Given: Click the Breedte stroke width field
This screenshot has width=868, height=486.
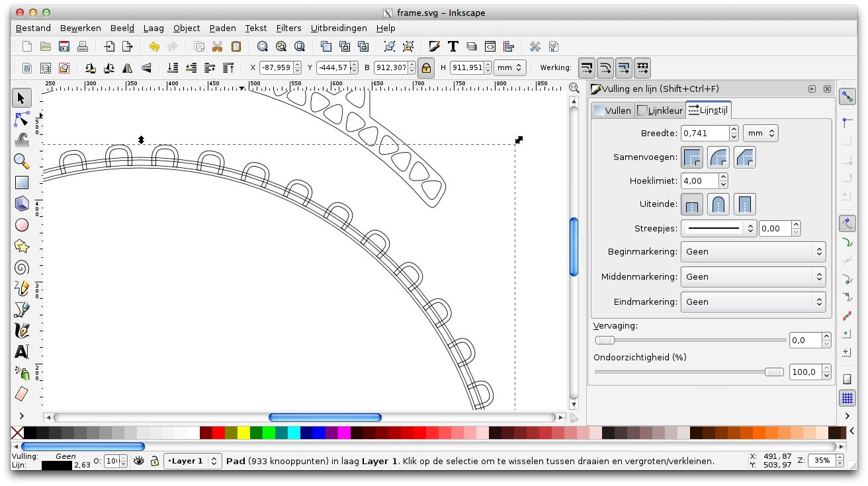Looking at the screenshot, I should coord(705,133).
